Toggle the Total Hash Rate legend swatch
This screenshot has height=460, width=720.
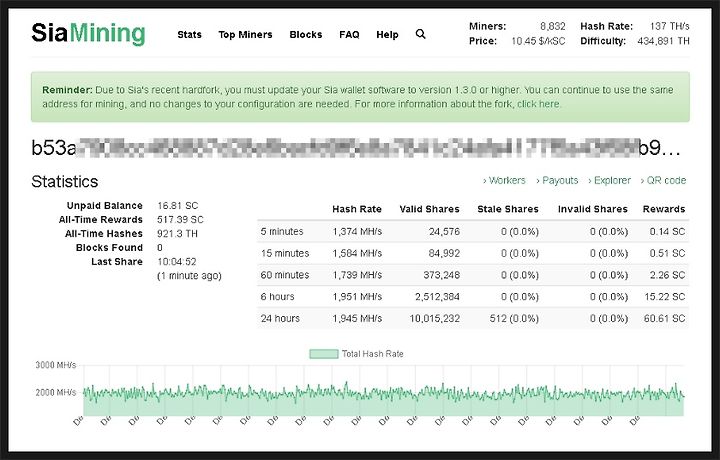[x=324, y=354]
